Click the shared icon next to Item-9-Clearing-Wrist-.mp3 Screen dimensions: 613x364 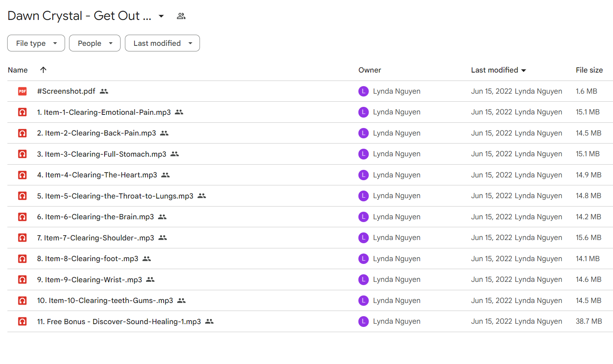point(150,279)
